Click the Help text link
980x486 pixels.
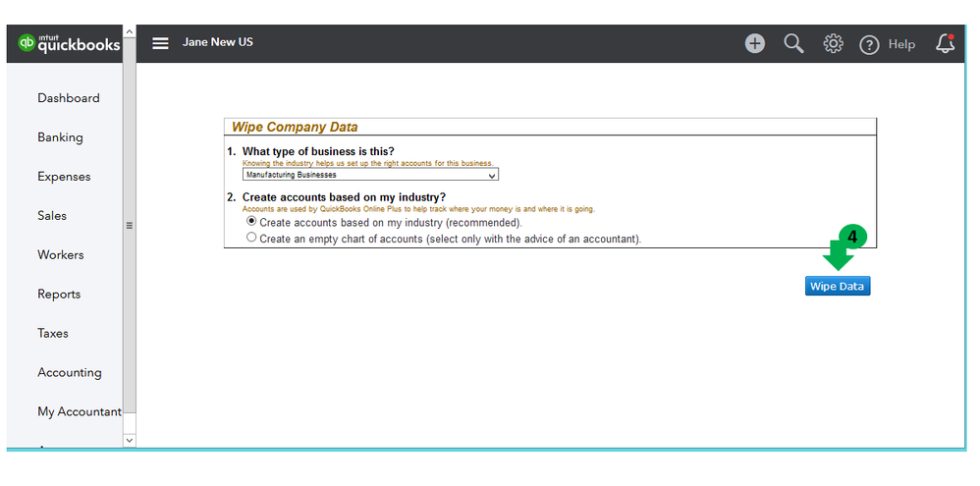[x=901, y=44]
